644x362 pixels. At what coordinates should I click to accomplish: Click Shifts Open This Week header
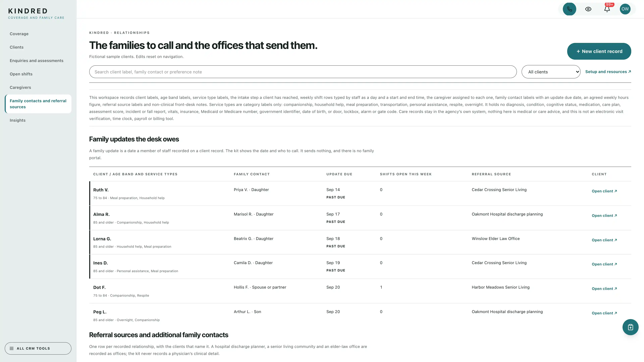click(406, 174)
